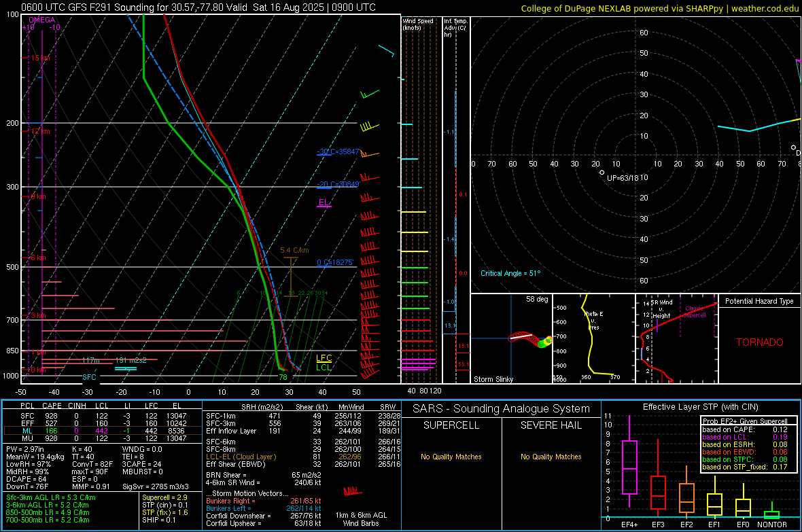The width and height of the screenshot is (802, 532).
Task: Select the EFF parcel row
Action: (x=102, y=423)
